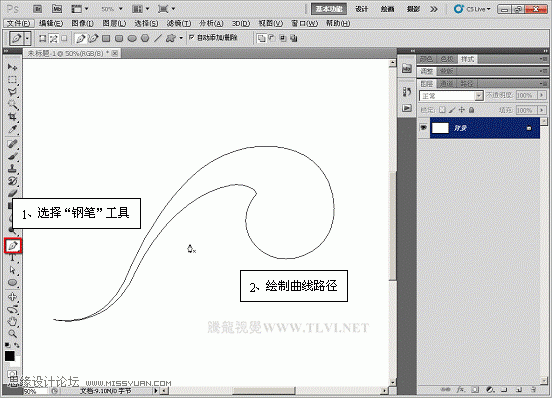
Task: Enable Shape Layers mode in options bar
Action: click(43, 38)
